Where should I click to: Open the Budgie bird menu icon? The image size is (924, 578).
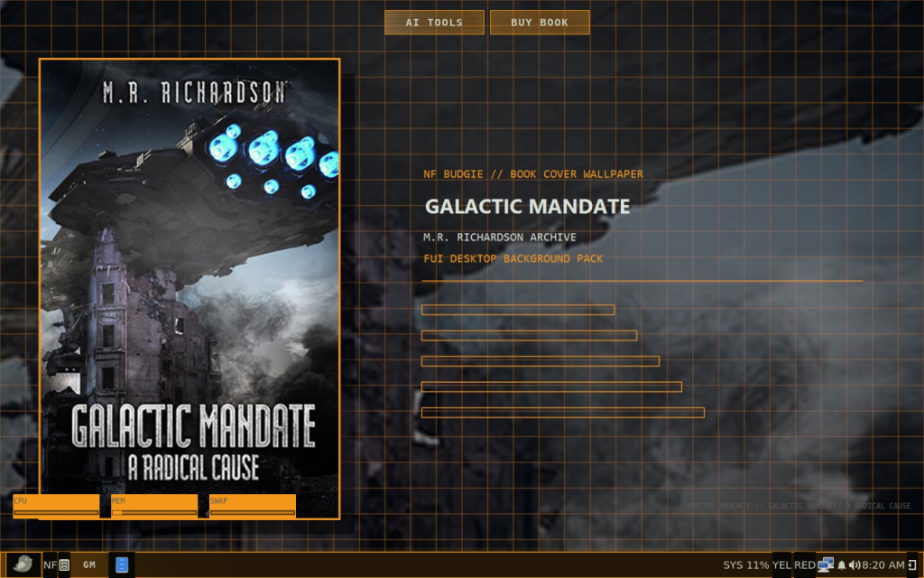tap(23, 564)
